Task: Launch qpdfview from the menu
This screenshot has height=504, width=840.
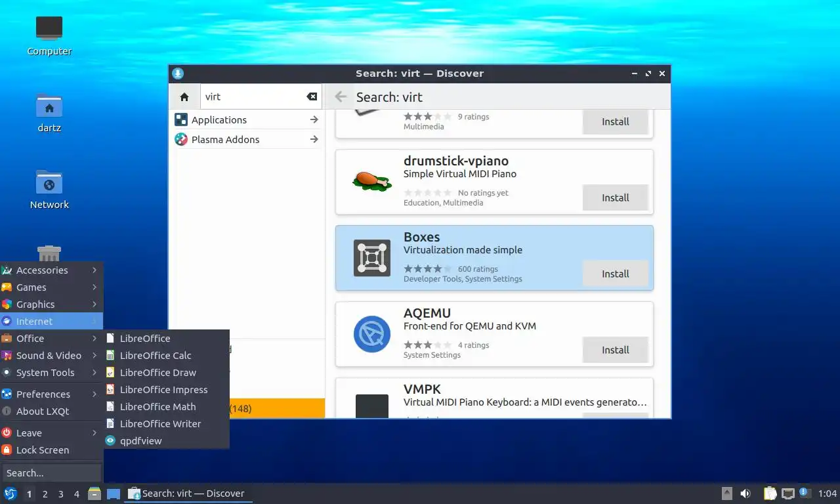Action: pos(166,441)
